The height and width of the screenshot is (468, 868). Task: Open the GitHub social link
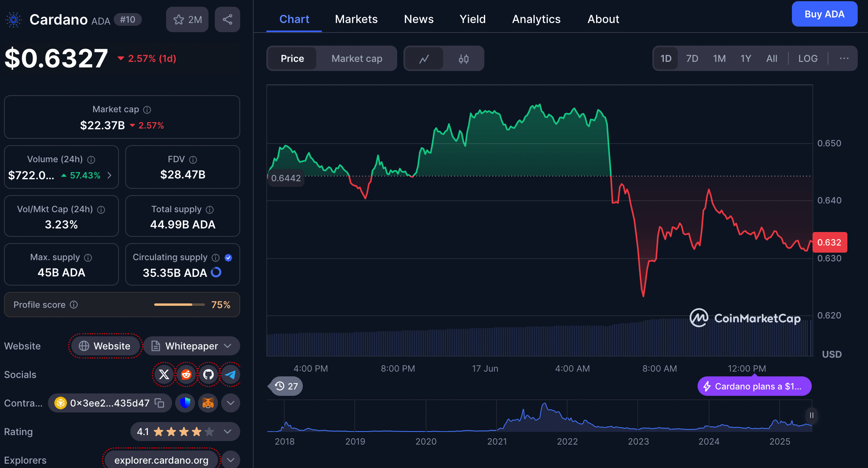click(208, 374)
